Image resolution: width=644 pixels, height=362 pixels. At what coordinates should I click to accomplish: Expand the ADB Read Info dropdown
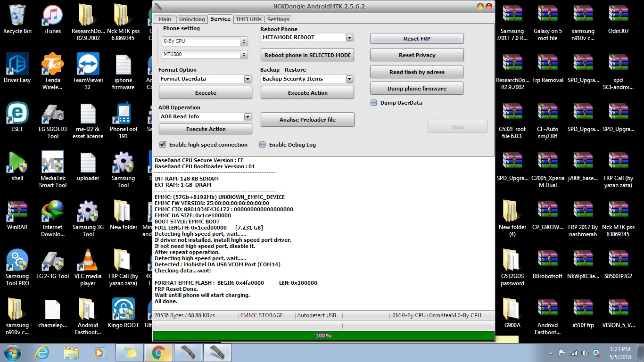(248, 116)
